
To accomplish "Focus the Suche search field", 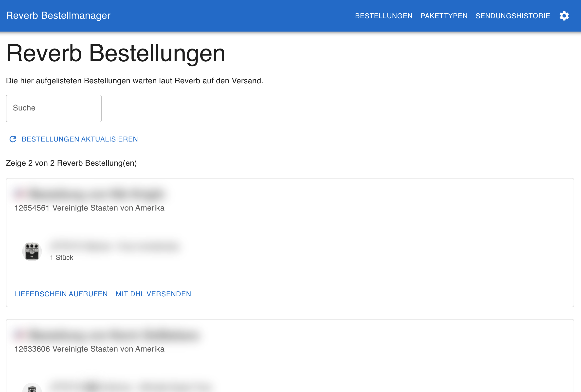I will click(x=54, y=108).
